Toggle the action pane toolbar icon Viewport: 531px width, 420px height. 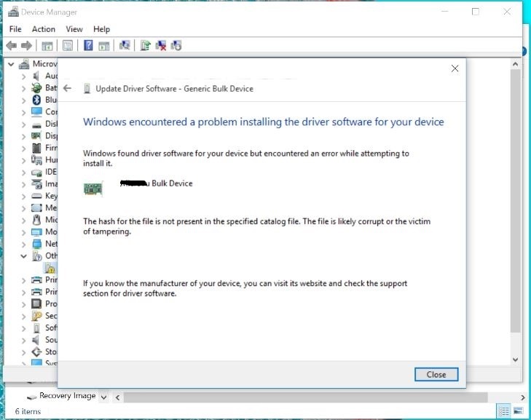(x=104, y=46)
